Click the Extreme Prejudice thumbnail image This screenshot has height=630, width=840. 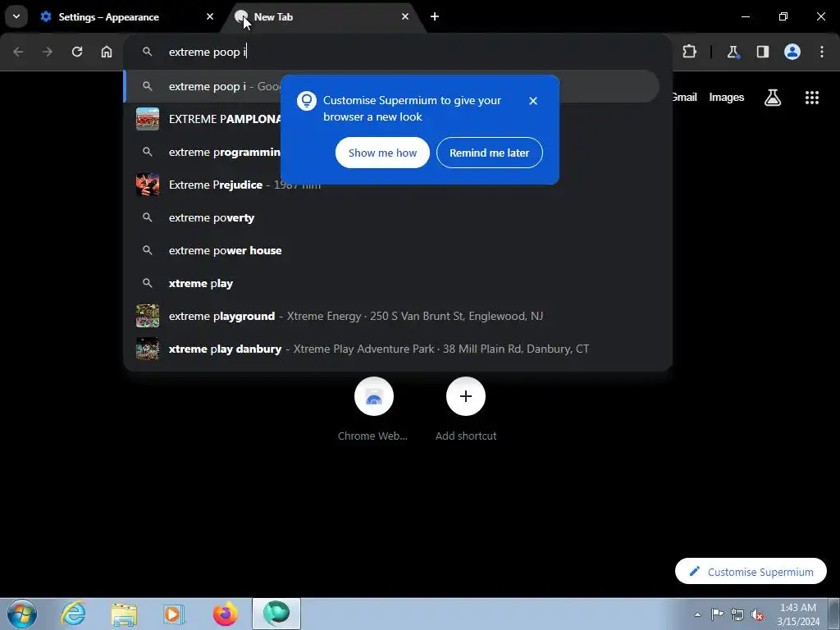(x=148, y=185)
